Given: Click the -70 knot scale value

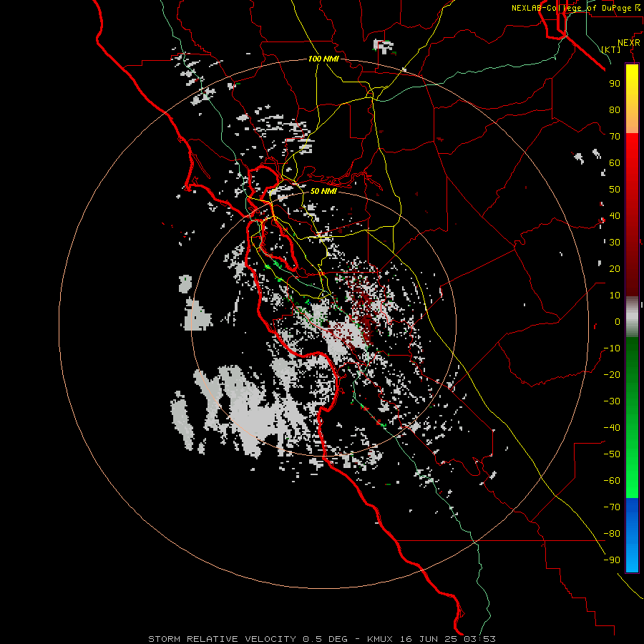Looking at the screenshot, I should (x=612, y=507).
